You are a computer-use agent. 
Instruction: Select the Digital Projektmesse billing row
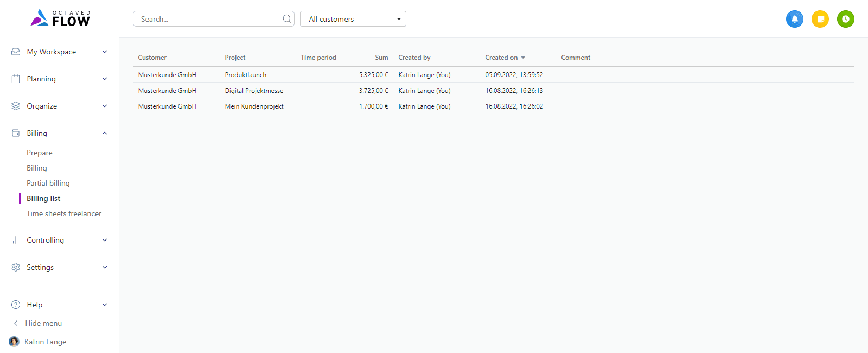254,91
